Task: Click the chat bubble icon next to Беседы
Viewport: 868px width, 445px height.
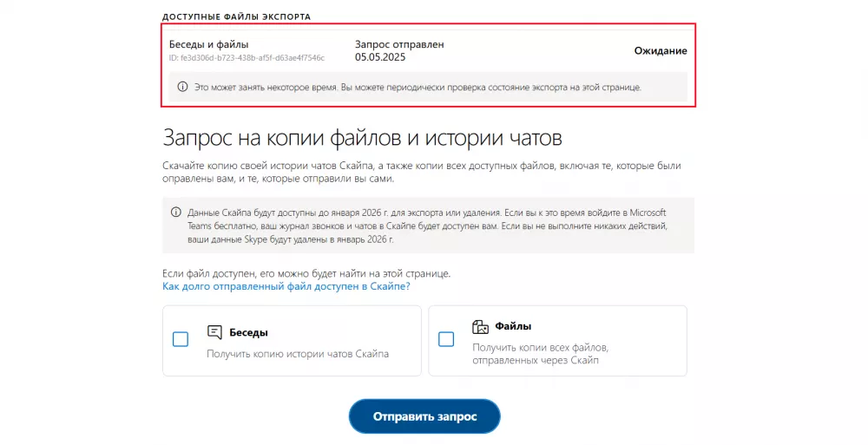Action: click(215, 331)
